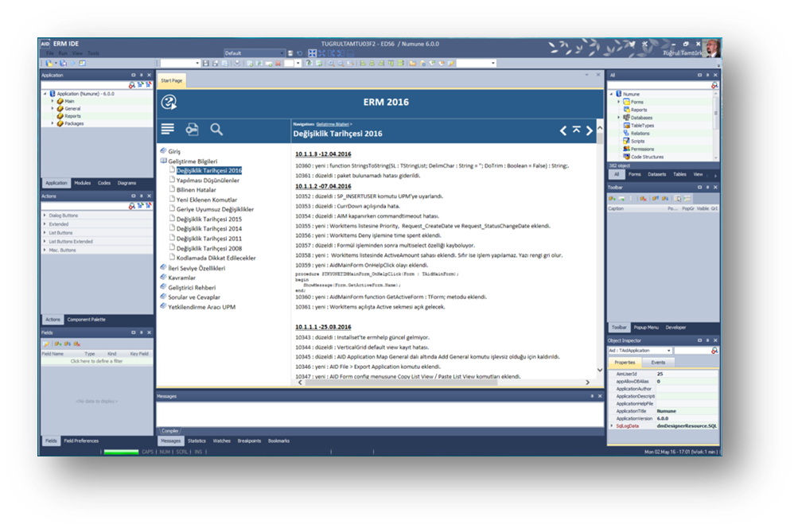Open the Default layout dropdown

(282, 53)
